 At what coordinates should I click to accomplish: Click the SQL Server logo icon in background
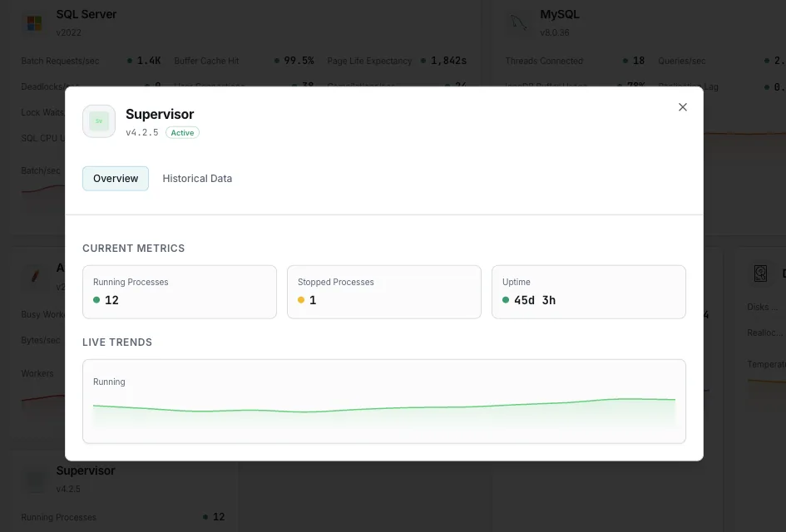pyautogui.click(x=35, y=23)
